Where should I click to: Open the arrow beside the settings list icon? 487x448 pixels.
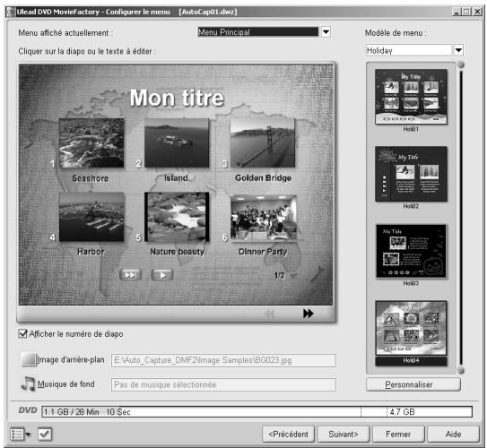(28, 435)
